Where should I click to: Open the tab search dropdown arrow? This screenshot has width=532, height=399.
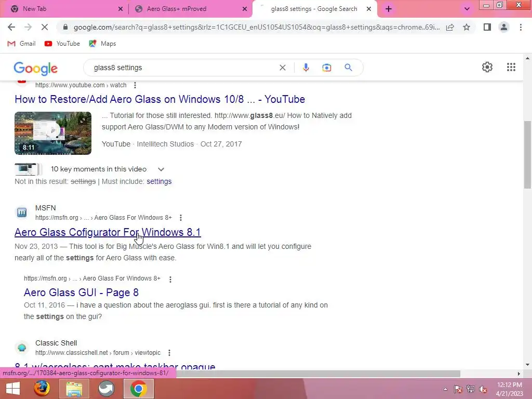pyautogui.click(x=467, y=9)
